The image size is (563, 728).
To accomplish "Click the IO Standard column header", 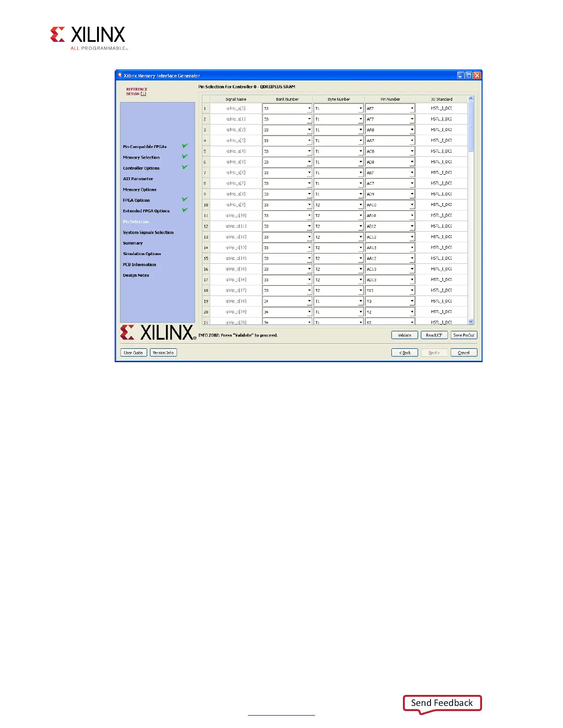I will [442, 99].
